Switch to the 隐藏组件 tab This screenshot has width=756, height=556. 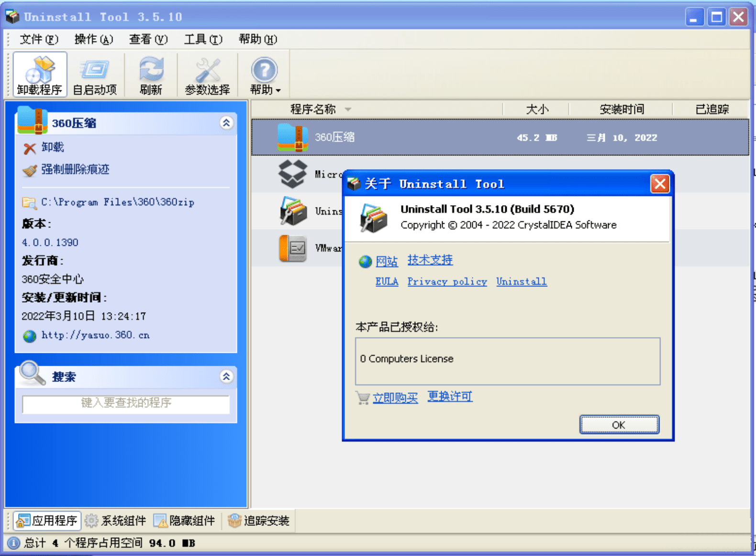pos(184,521)
